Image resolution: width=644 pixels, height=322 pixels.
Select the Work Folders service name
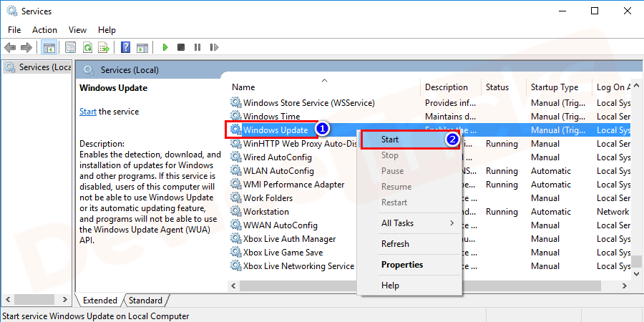(x=268, y=198)
